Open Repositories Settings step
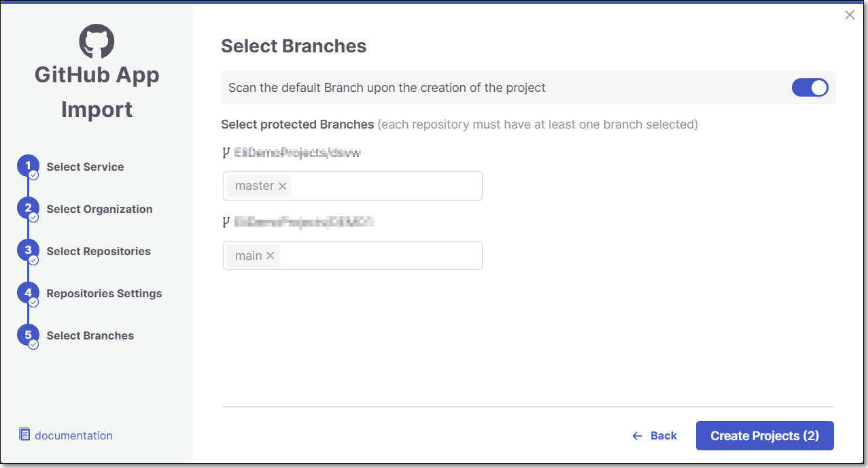This screenshot has height=468, width=868. [104, 293]
